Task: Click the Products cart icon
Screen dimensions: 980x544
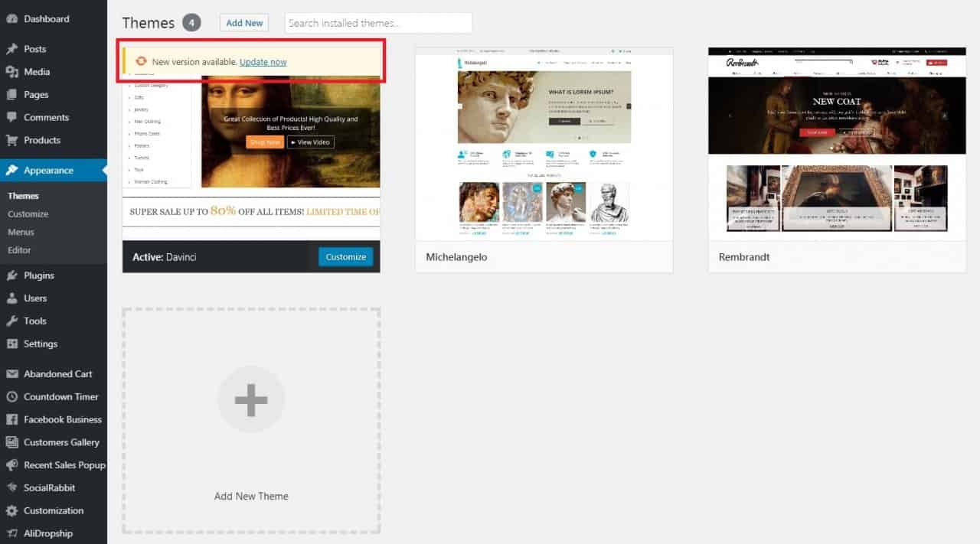Action: pos(11,141)
